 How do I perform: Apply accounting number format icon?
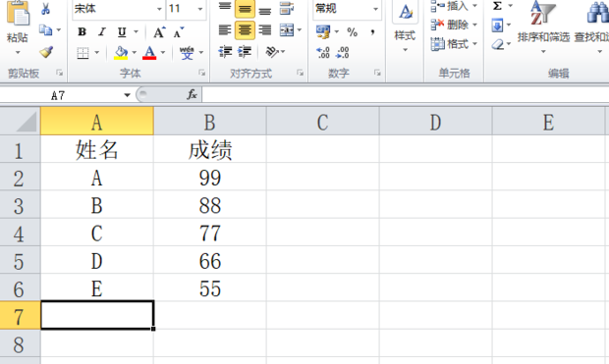click(x=323, y=31)
